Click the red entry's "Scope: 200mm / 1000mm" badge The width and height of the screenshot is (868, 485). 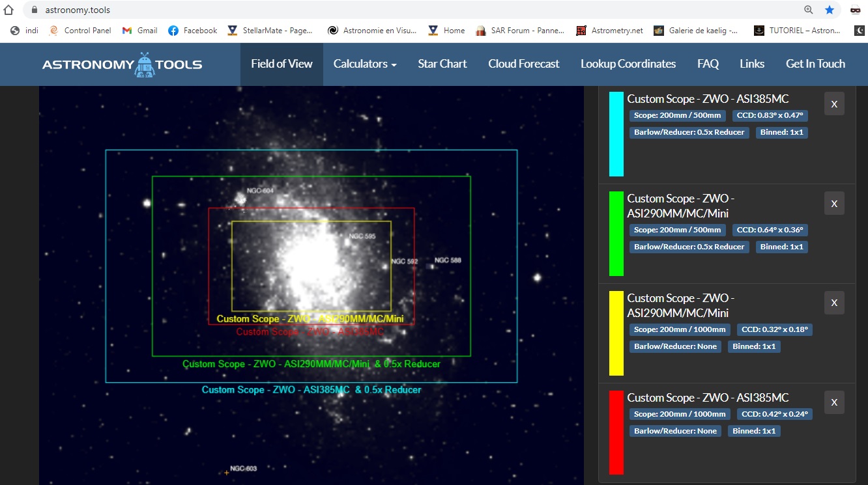[x=680, y=414]
